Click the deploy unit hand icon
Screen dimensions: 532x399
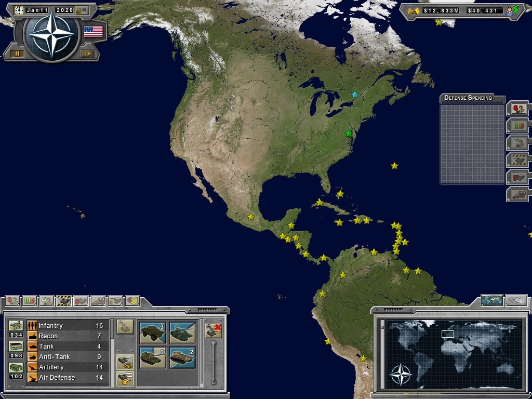(125, 326)
